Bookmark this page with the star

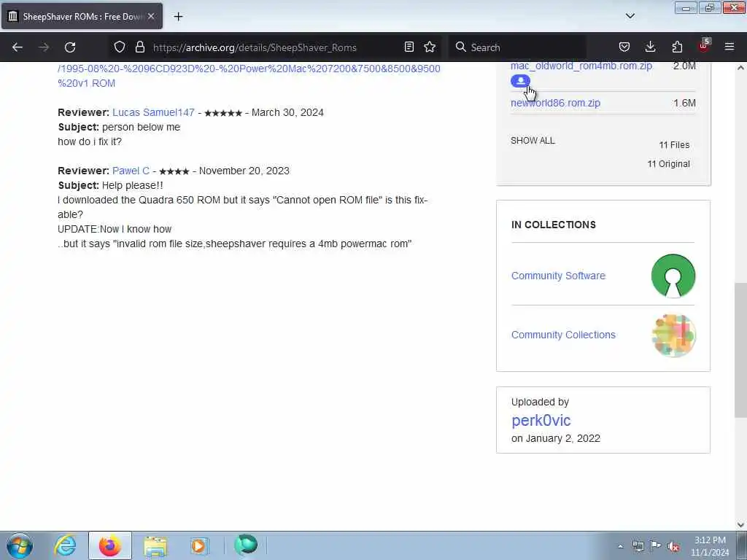click(430, 47)
